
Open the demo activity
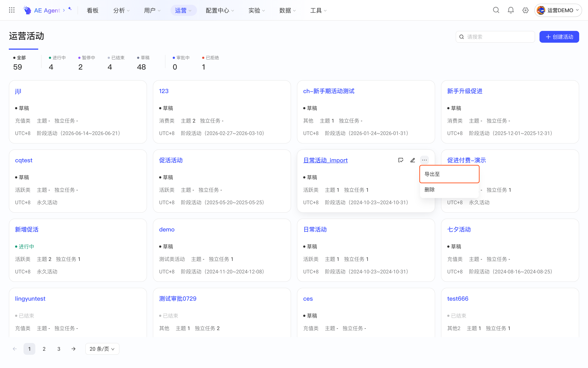point(167,229)
